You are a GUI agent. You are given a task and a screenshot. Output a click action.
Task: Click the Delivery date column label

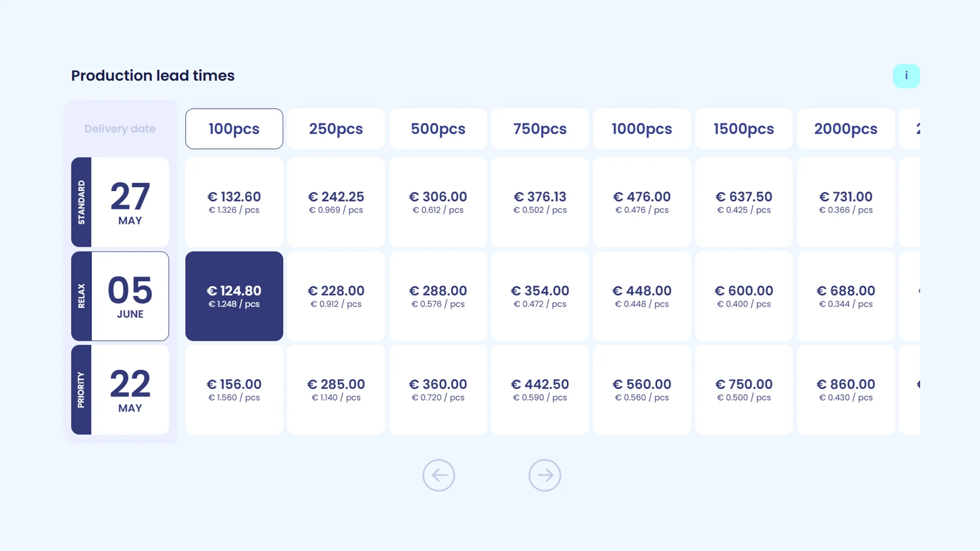[120, 129]
